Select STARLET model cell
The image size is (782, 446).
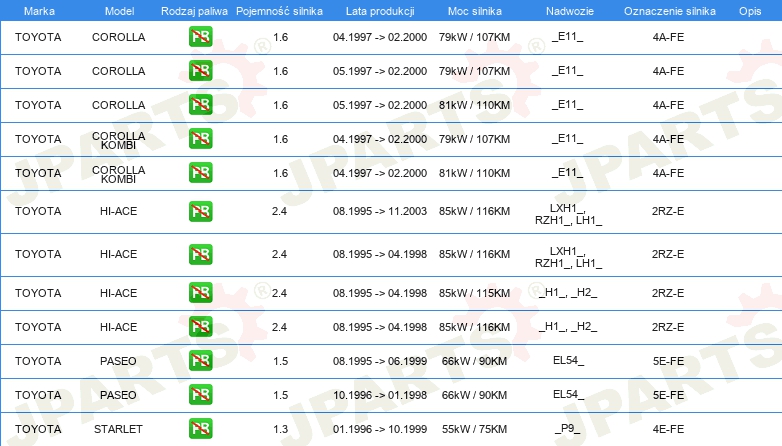118,429
